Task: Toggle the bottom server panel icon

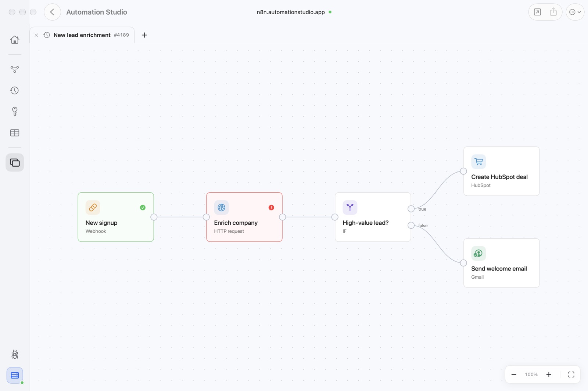Action: [15, 375]
